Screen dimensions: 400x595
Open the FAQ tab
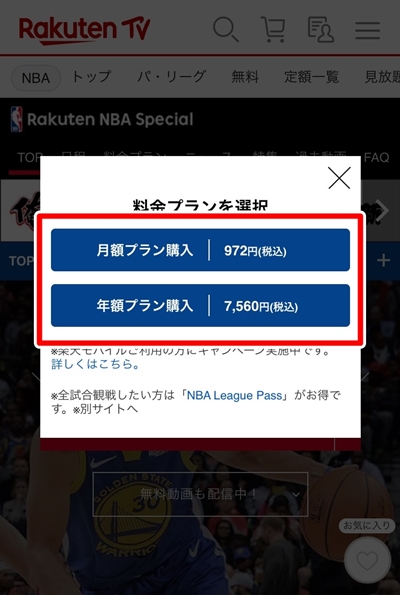tap(376, 157)
